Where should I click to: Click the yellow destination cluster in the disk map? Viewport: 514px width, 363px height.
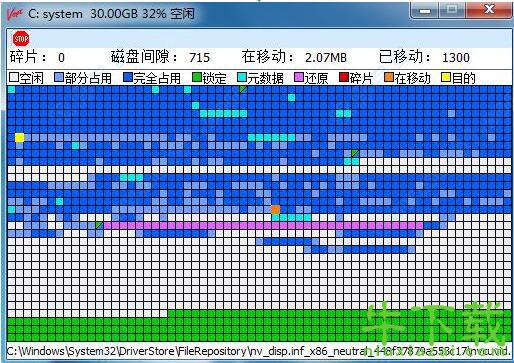coord(20,137)
